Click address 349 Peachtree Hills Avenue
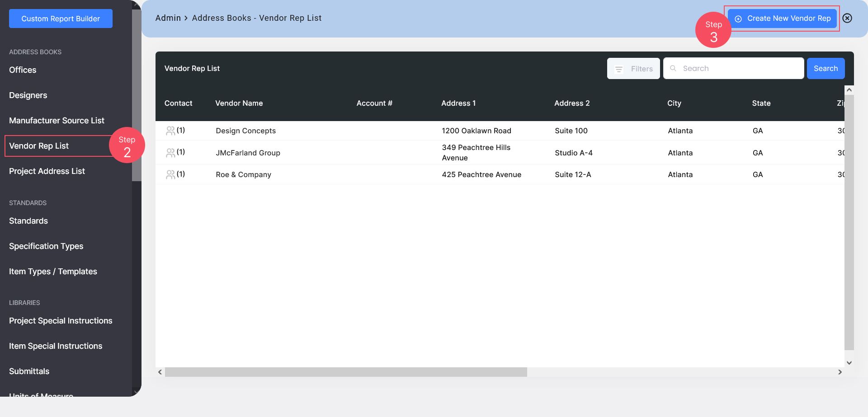Image resolution: width=868 pixels, height=417 pixels. [x=476, y=153]
